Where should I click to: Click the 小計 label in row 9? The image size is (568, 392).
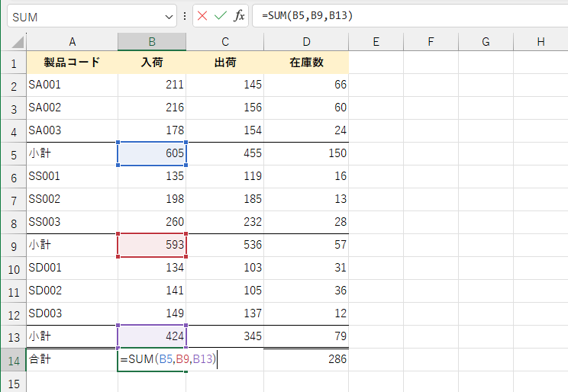(x=40, y=245)
